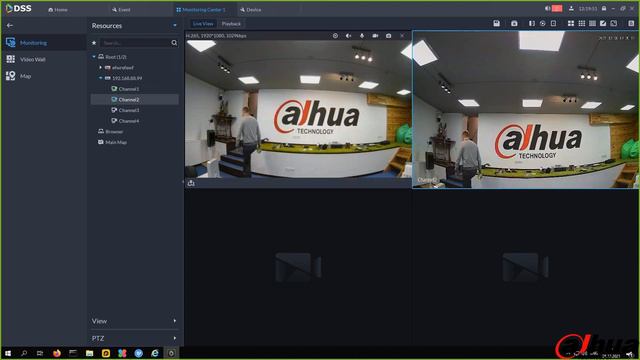Switch to the Home tab
Screen dimensions: 640x360
(x=58, y=9)
